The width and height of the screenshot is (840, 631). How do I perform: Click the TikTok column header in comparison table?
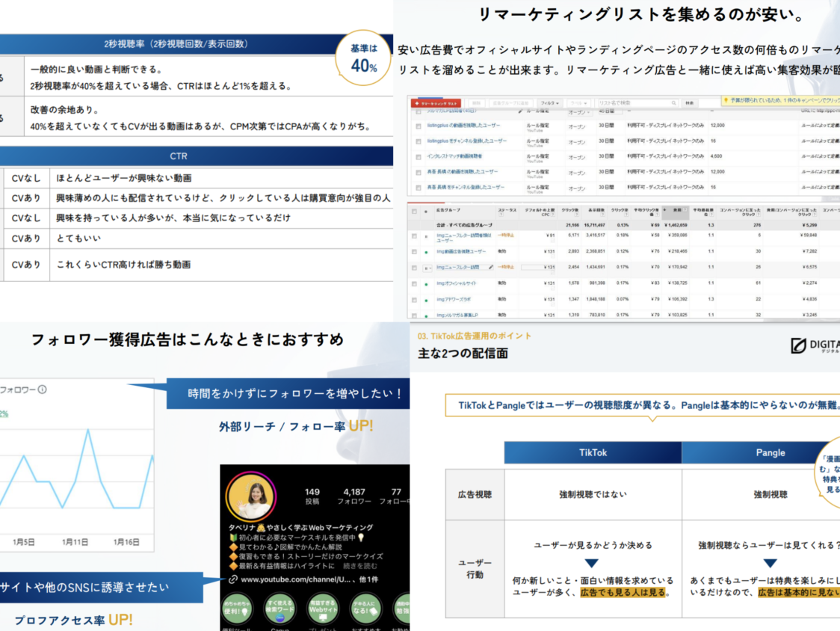[x=593, y=453]
